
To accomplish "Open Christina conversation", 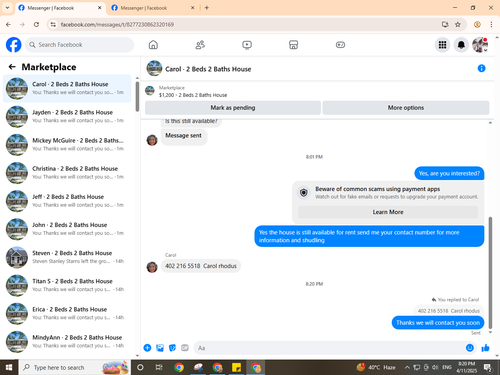I will pyautogui.click(x=67, y=173).
